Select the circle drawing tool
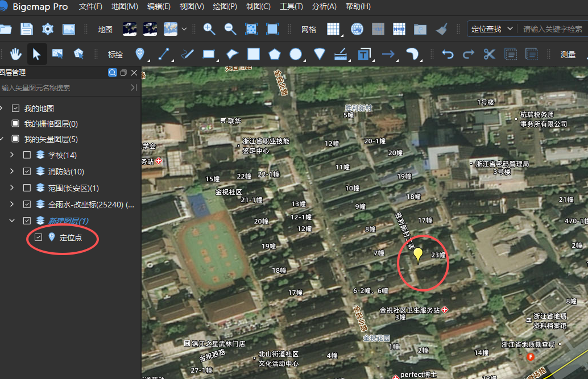Image resolution: width=588 pixels, height=379 pixels. point(296,55)
